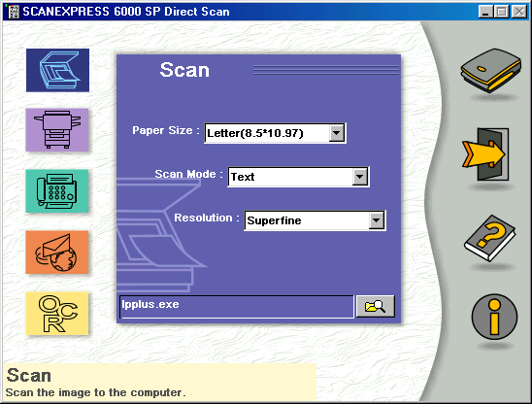Expand the Paper Size dropdown arrow
The width and height of the screenshot is (532, 404).
337,133
